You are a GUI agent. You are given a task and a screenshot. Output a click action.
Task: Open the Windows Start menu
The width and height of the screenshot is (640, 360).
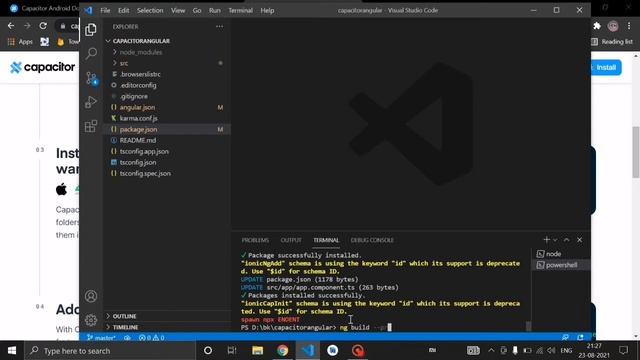coord(12,351)
